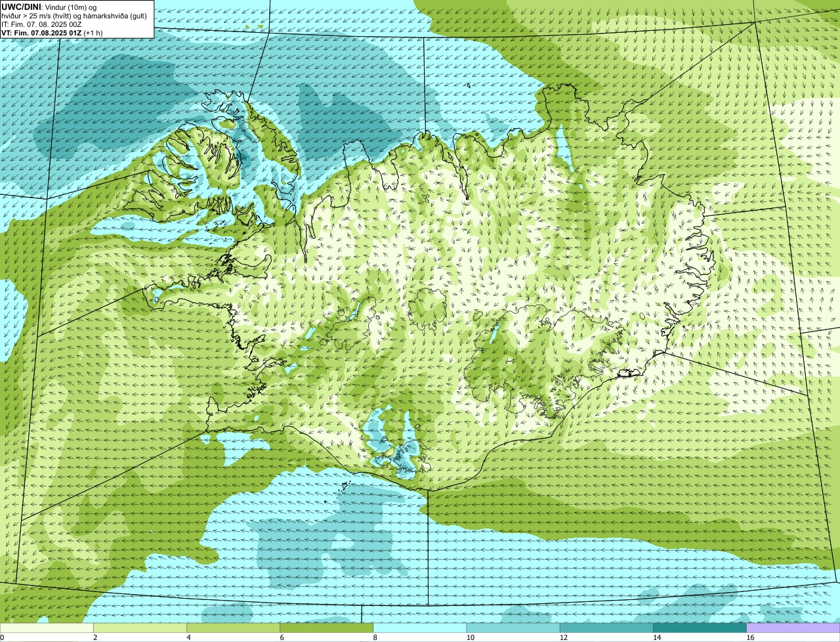Click the "10" label on the wind scale
Image resolution: width=840 pixels, height=642 pixels.
pyautogui.click(x=471, y=637)
